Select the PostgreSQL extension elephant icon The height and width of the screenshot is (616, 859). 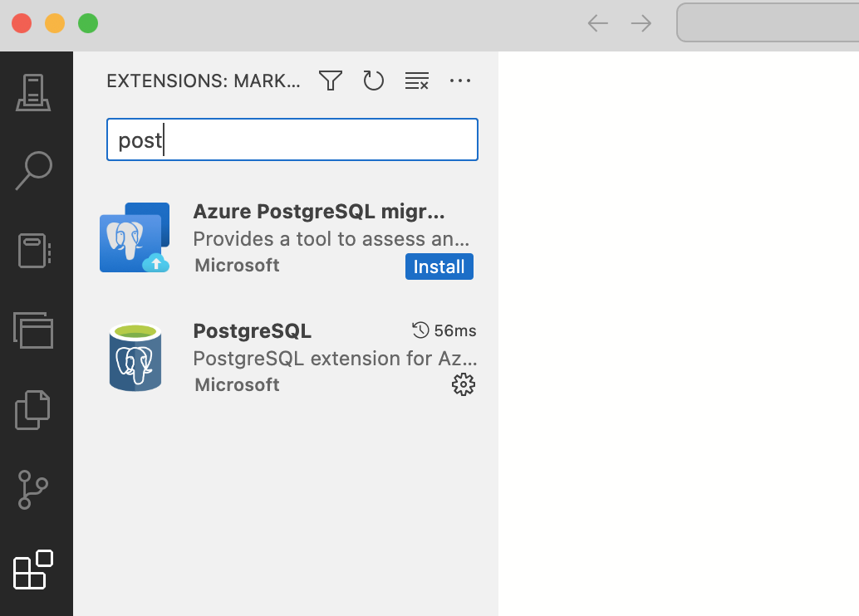pos(135,357)
